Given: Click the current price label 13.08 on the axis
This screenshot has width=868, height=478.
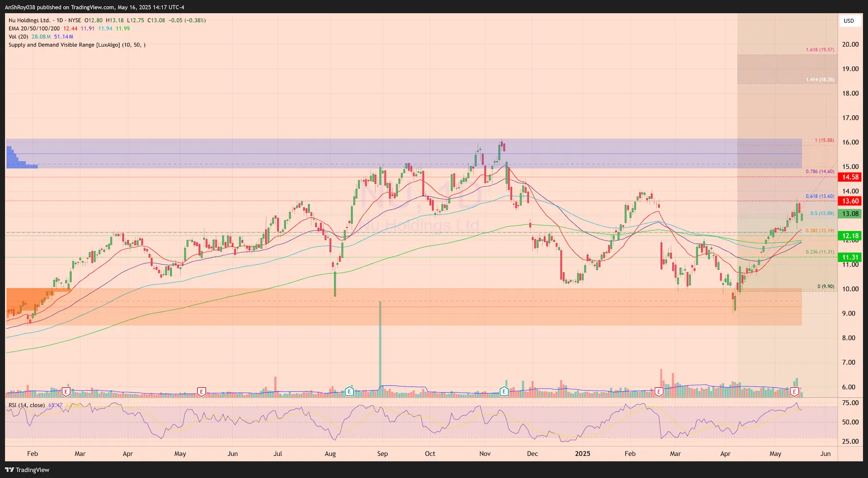Looking at the screenshot, I should [849, 212].
